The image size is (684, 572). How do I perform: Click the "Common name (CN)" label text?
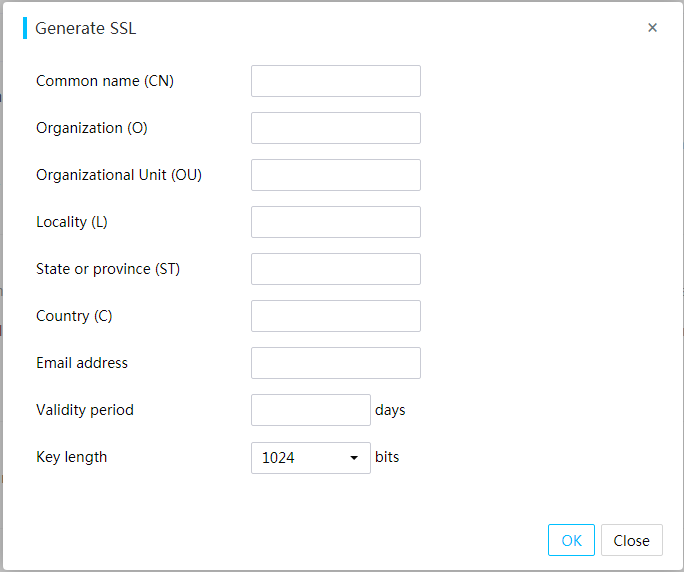pyautogui.click(x=105, y=81)
